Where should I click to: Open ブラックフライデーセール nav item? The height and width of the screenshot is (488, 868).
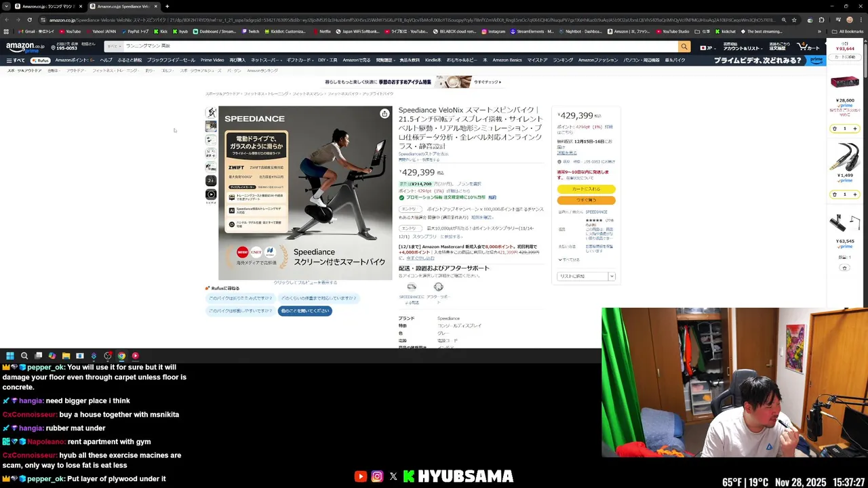pyautogui.click(x=171, y=60)
